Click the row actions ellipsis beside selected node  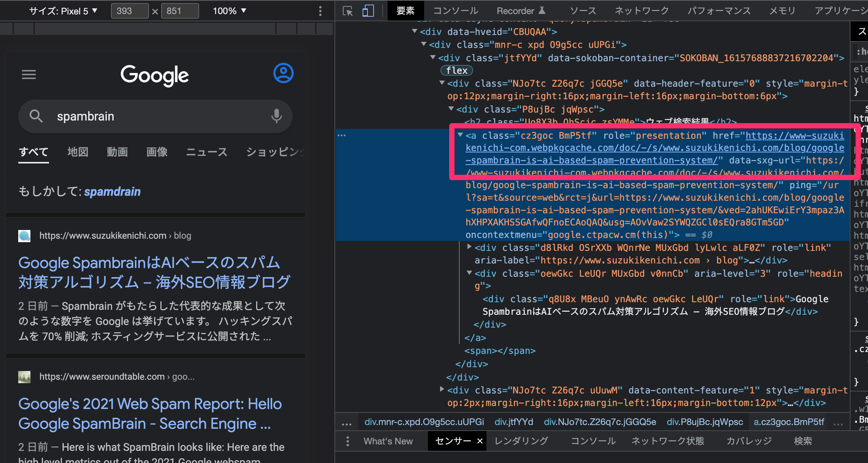click(x=342, y=135)
